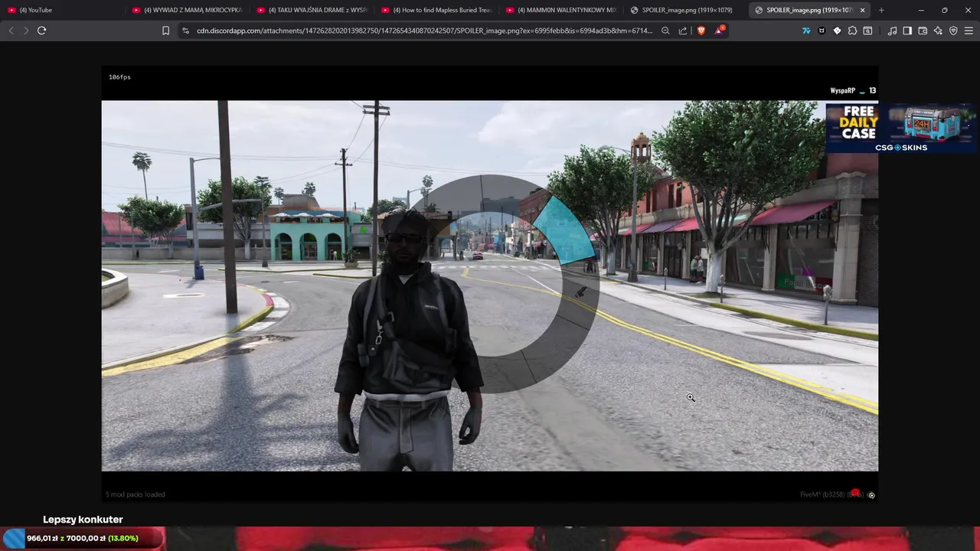
Task: Open the music note playlist icon
Action: click(892, 31)
